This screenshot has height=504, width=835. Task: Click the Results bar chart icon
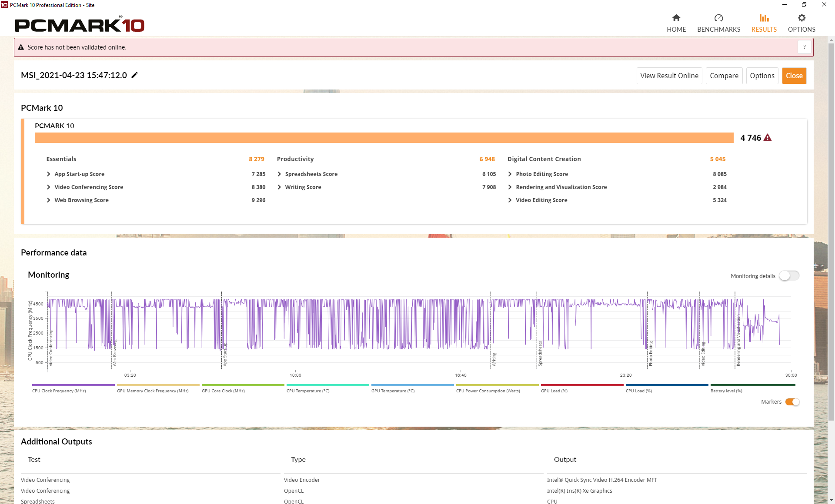(x=764, y=18)
